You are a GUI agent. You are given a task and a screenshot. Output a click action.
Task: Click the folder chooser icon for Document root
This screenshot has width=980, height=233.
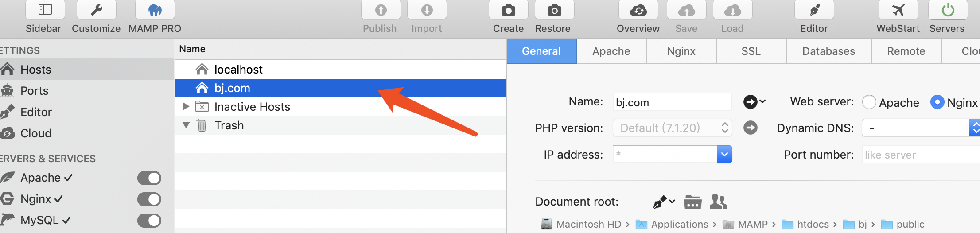point(692,202)
